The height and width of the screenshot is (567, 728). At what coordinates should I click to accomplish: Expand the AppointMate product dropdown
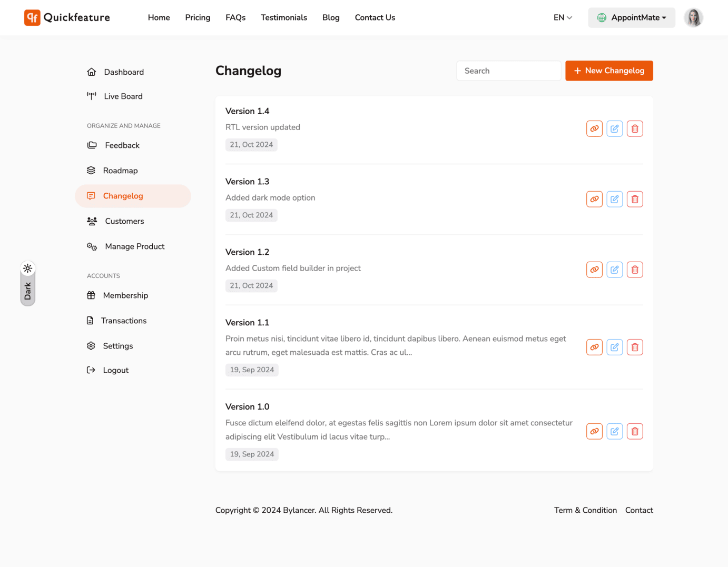632,17
